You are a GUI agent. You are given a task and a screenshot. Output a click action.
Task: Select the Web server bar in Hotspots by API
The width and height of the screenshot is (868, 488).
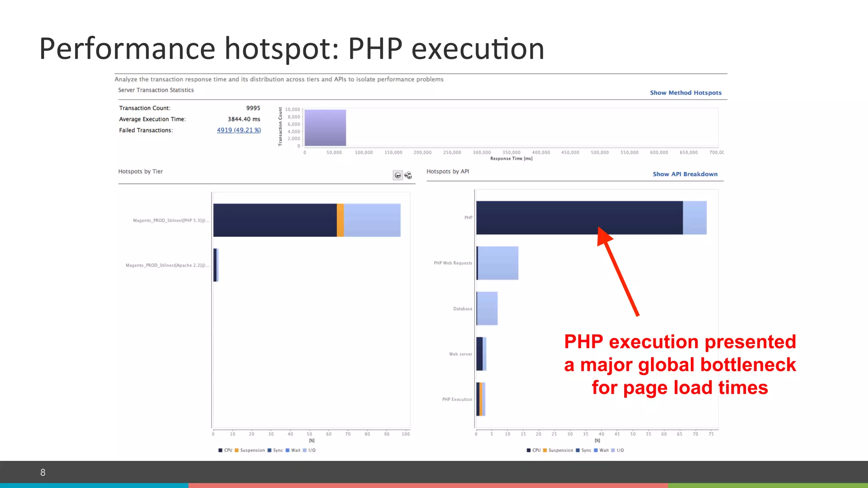click(481, 354)
